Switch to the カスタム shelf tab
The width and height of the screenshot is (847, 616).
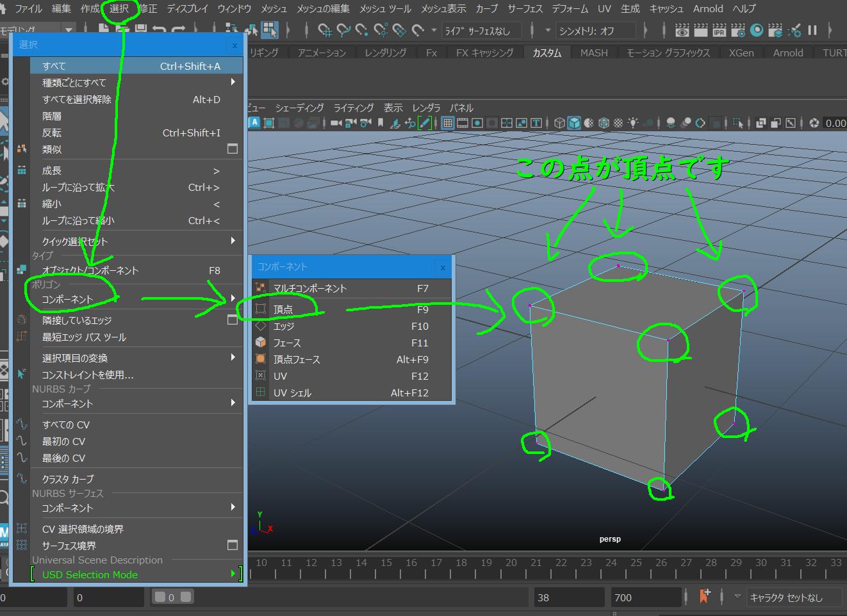tap(547, 53)
